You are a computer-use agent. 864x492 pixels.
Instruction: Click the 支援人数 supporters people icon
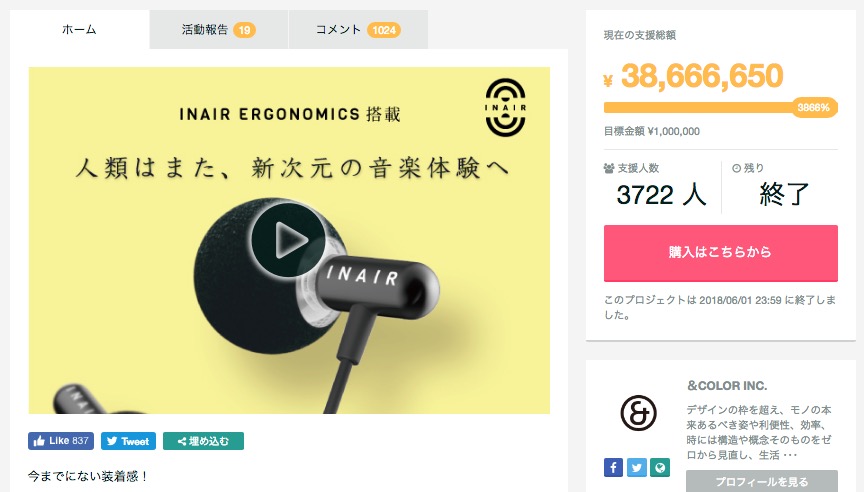click(x=609, y=168)
